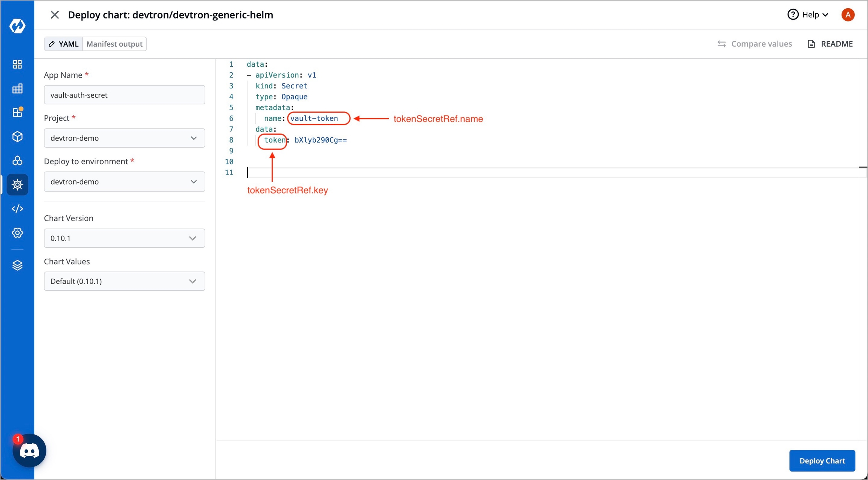Click the App Name input field
Viewport: 868px width, 480px height.
pyautogui.click(x=124, y=95)
